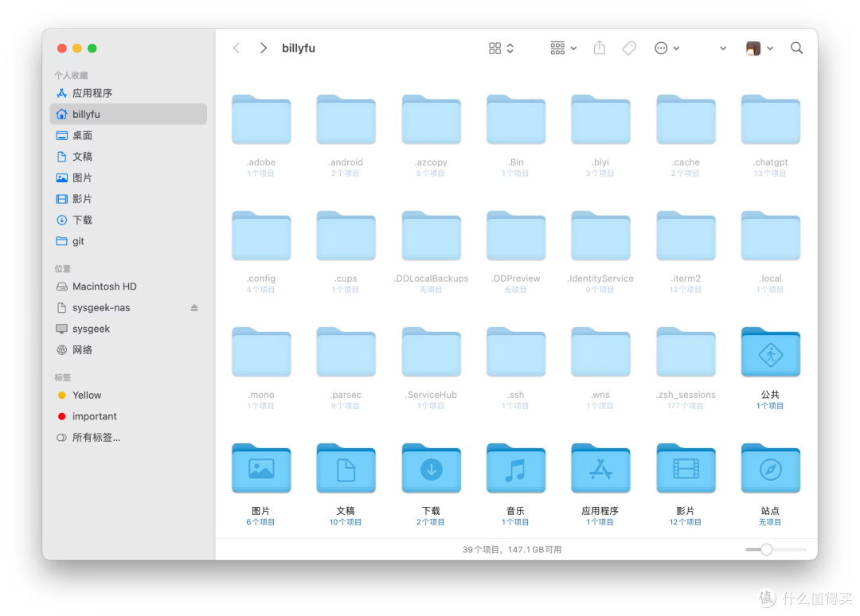The height and width of the screenshot is (616, 860).
Task: Expand the toolbar overflow chevron
Action: [x=723, y=49]
